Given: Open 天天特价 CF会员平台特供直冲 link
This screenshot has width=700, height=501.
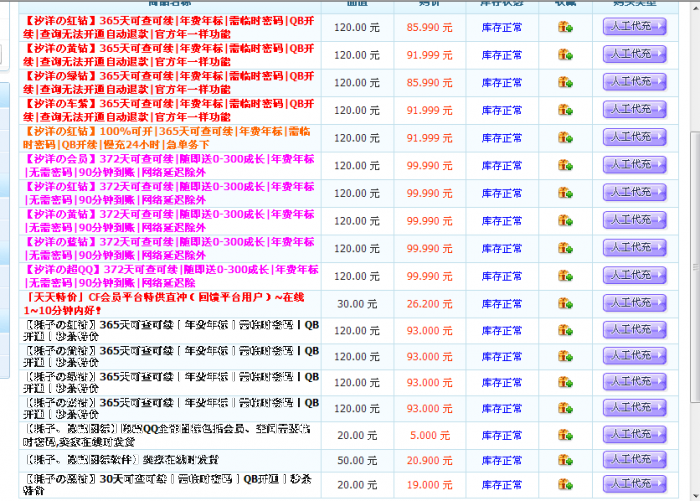Looking at the screenshot, I should 164,304.
